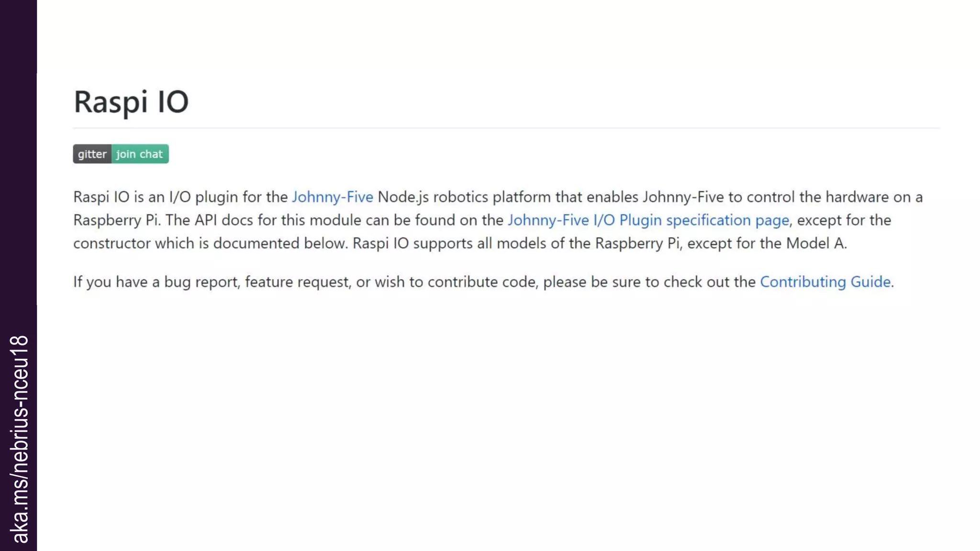Click the text 'Model A' in paragraph
Screen dimensions: 980x551
[815, 243]
